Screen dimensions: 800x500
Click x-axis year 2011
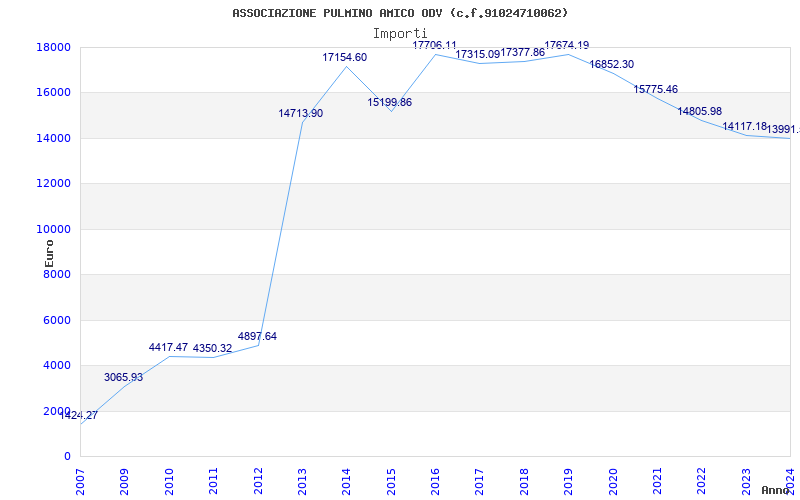(213, 481)
